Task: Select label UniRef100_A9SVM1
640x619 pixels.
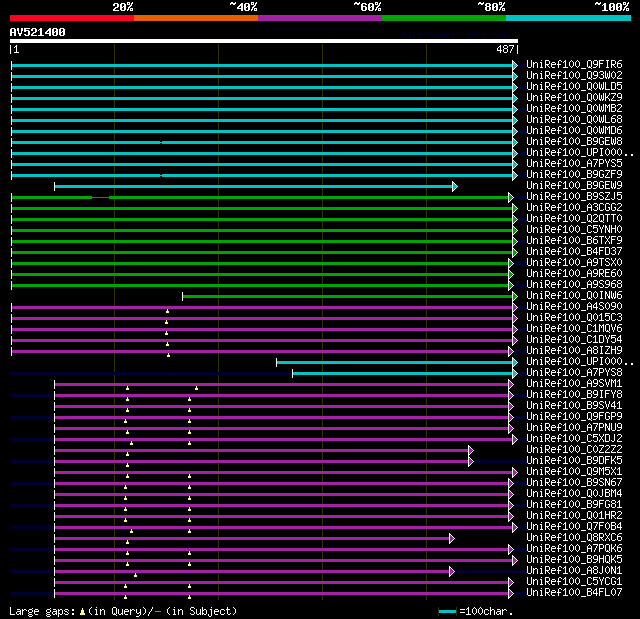Action: (574, 384)
